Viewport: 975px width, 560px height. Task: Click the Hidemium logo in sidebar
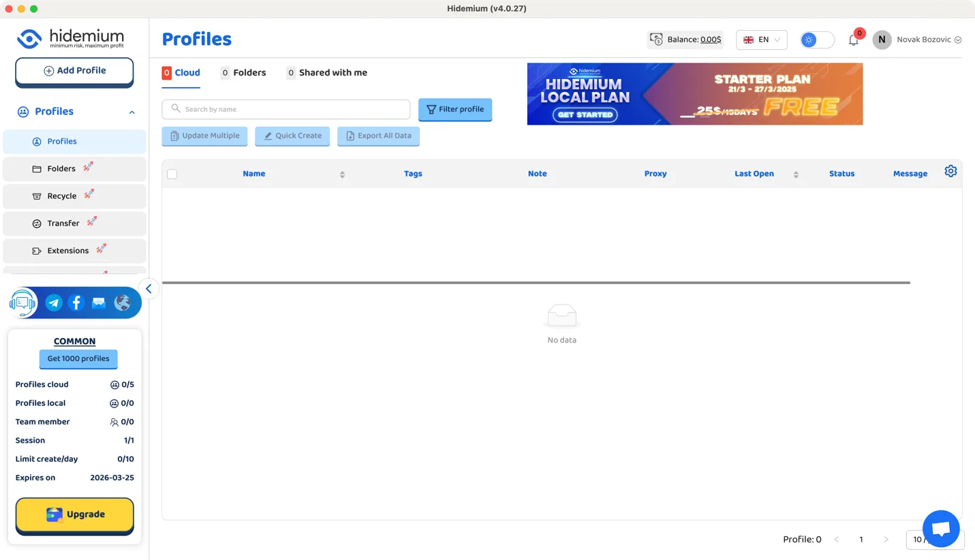coord(71,39)
